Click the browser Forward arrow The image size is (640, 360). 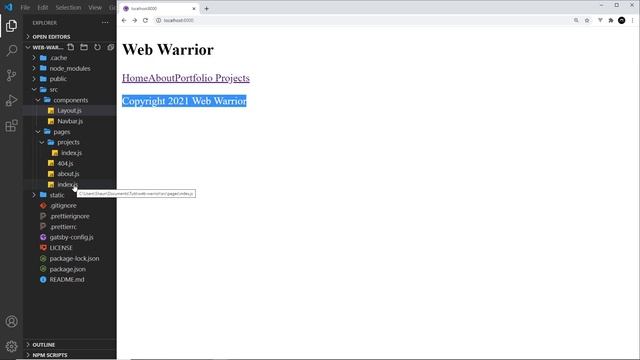(x=135, y=20)
